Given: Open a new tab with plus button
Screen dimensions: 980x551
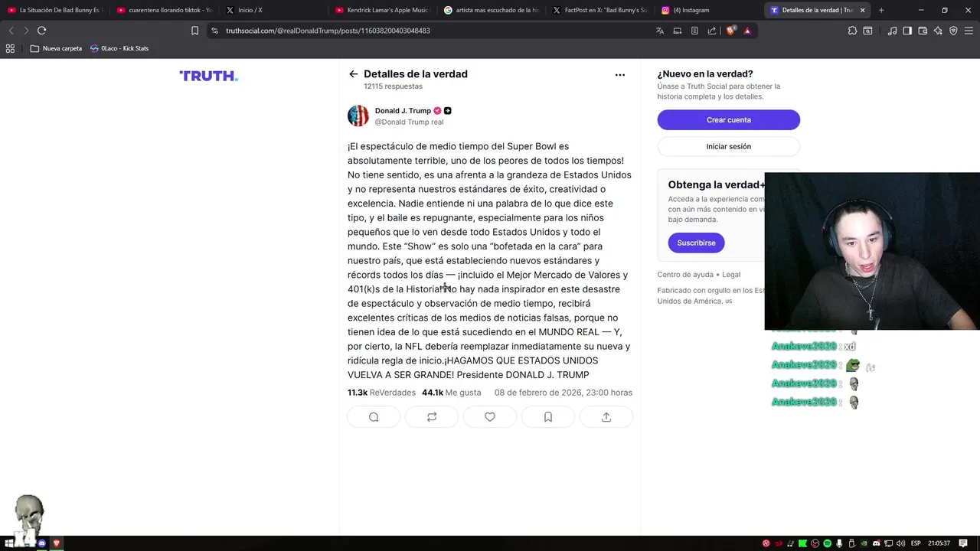Looking at the screenshot, I should click(x=881, y=10).
